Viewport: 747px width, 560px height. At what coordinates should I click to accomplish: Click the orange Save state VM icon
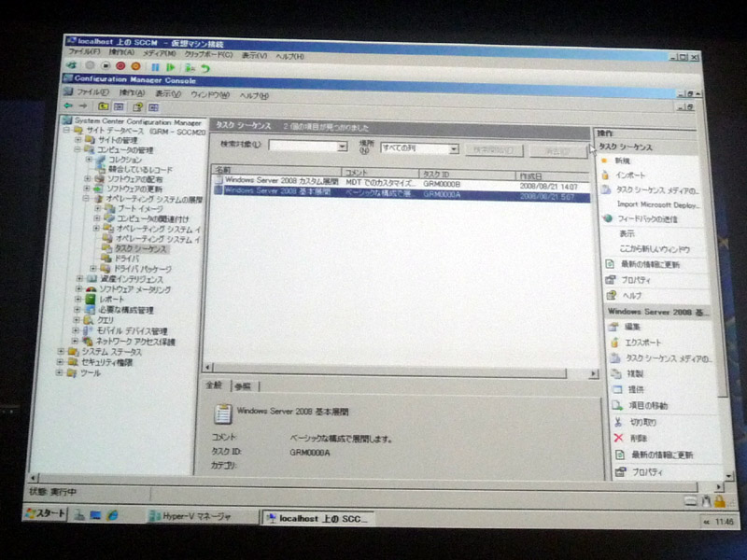135,66
